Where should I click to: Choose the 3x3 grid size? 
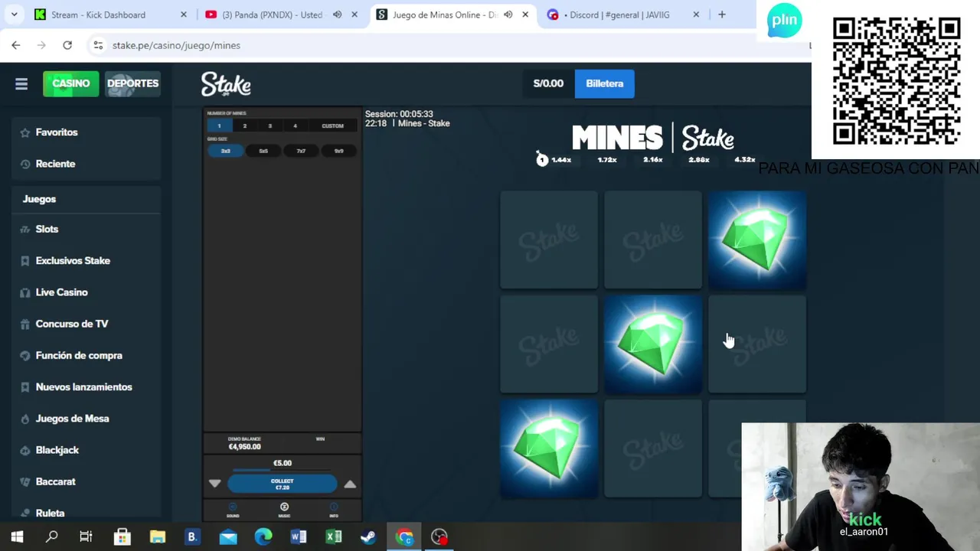pos(226,151)
